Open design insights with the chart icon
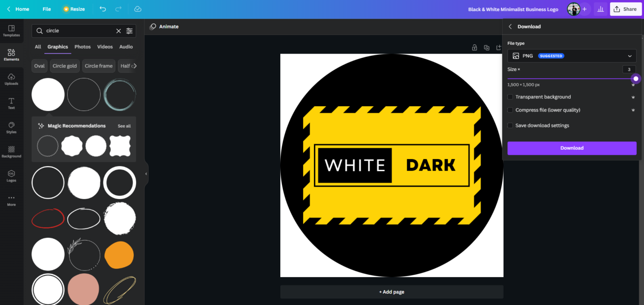Screen dimensions: 644x305 click(600, 9)
